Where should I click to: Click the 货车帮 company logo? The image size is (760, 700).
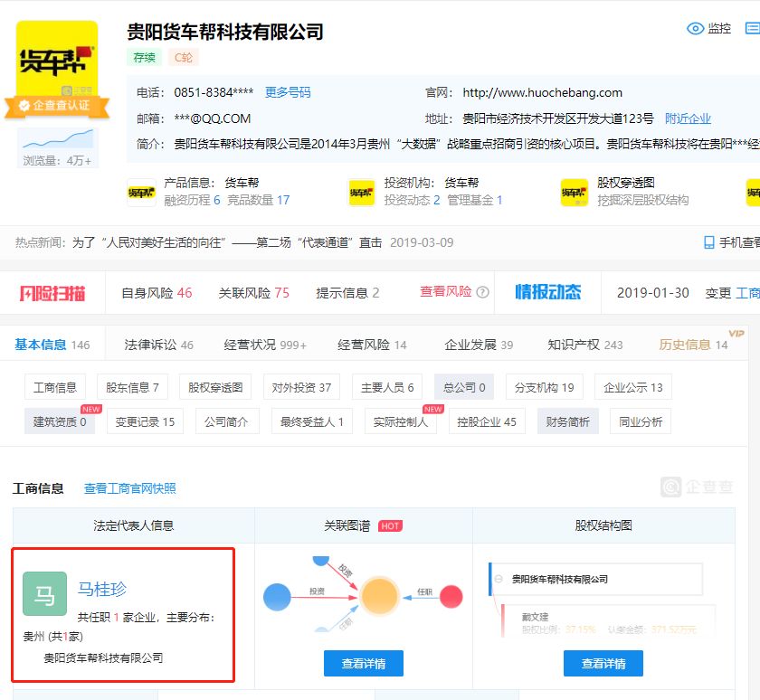[x=57, y=61]
